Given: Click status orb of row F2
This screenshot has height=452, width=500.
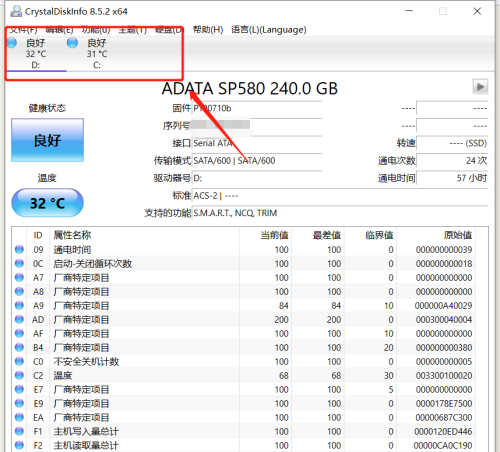Looking at the screenshot, I should tap(19, 445).
